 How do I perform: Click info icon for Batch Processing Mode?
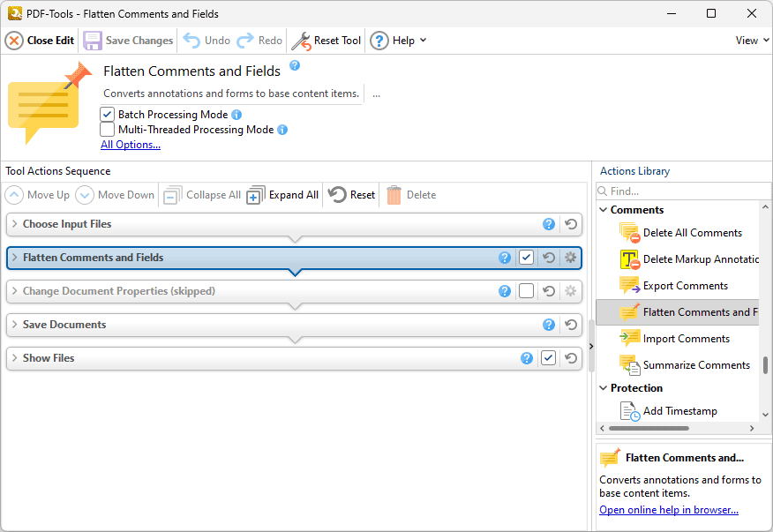[x=236, y=115]
